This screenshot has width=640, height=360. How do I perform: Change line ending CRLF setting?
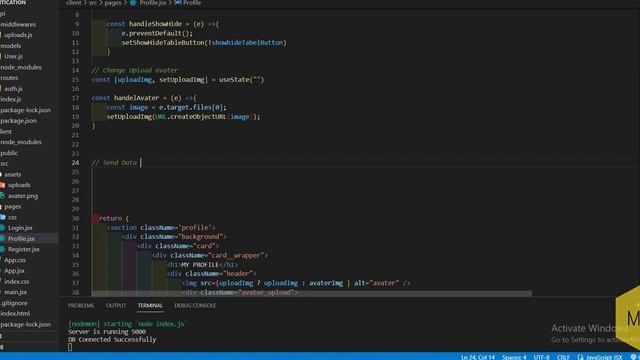click(563, 357)
